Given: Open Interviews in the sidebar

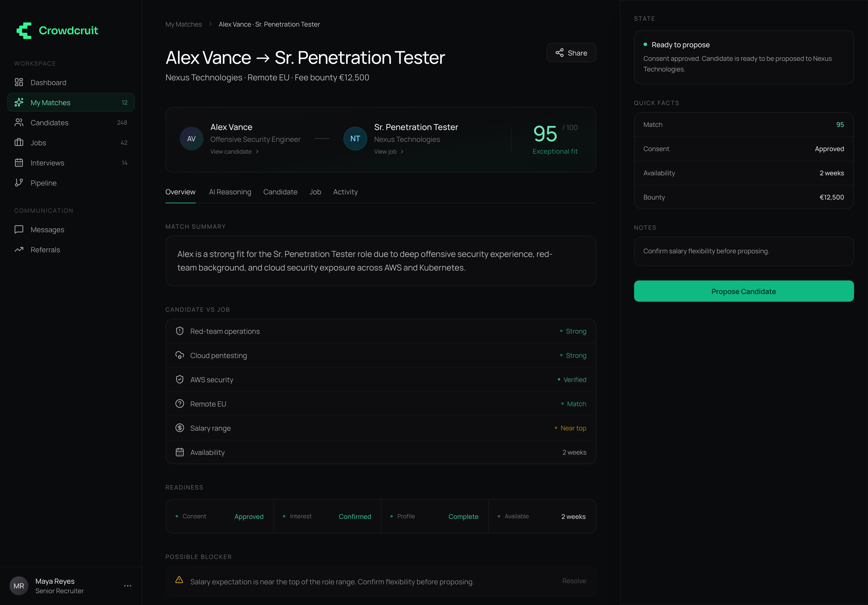Looking at the screenshot, I should [x=71, y=162].
